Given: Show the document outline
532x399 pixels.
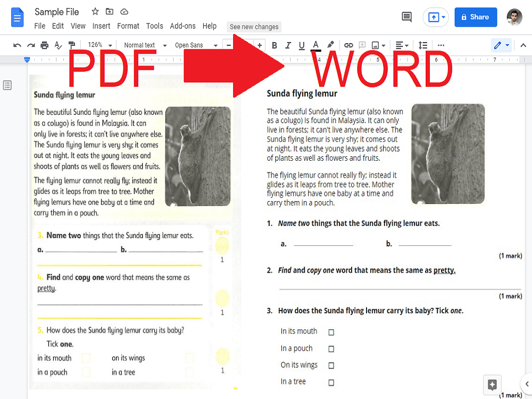Looking at the screenshot, I should tap(7, 85).
